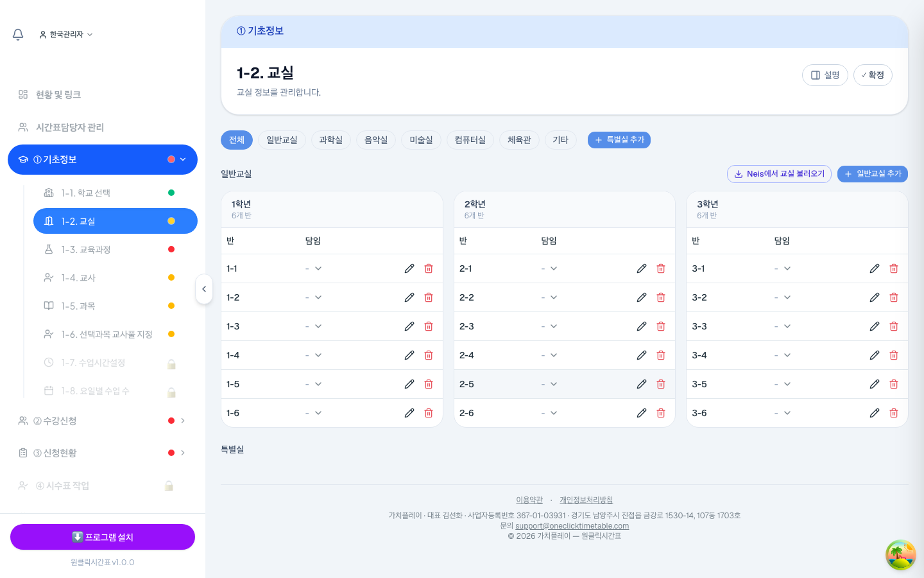Select the 전체 filter tab

point(237,140)
